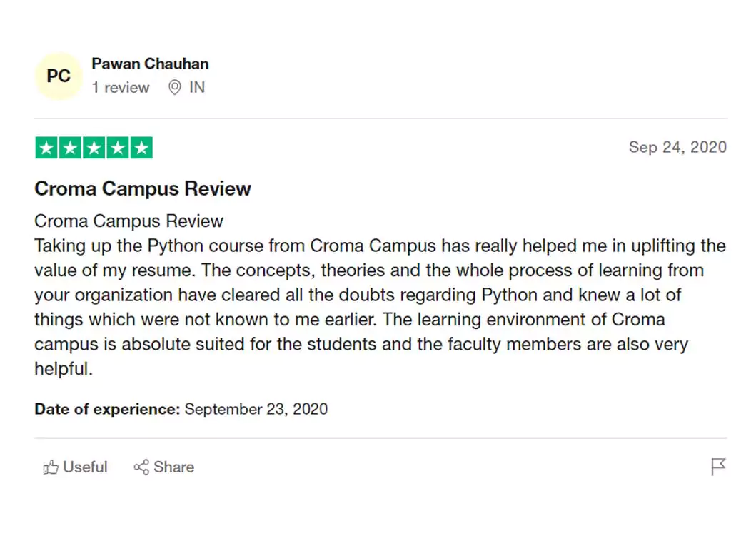Open the bold "Croma Campus Review" title
This screenshot has height=536, width=756.
143,188
